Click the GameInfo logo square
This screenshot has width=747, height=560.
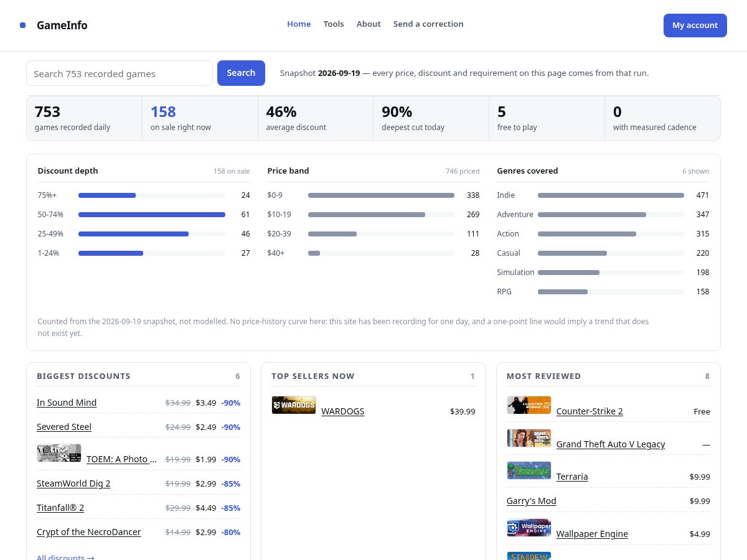pos(23,26)
